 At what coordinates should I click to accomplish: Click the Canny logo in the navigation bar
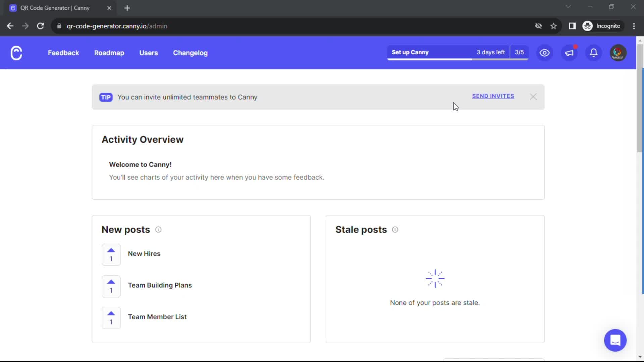16,53
